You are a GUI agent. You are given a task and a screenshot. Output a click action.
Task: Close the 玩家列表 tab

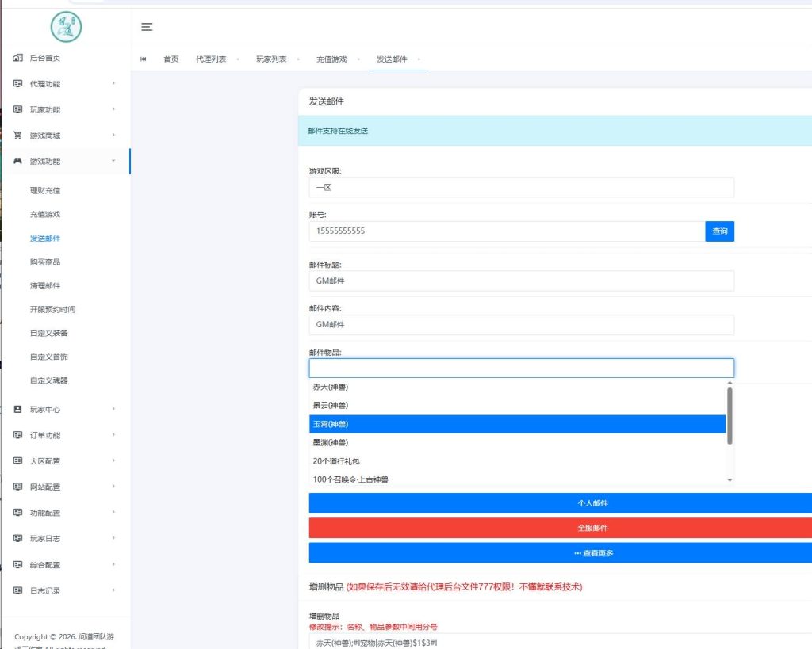pos(298,59)
